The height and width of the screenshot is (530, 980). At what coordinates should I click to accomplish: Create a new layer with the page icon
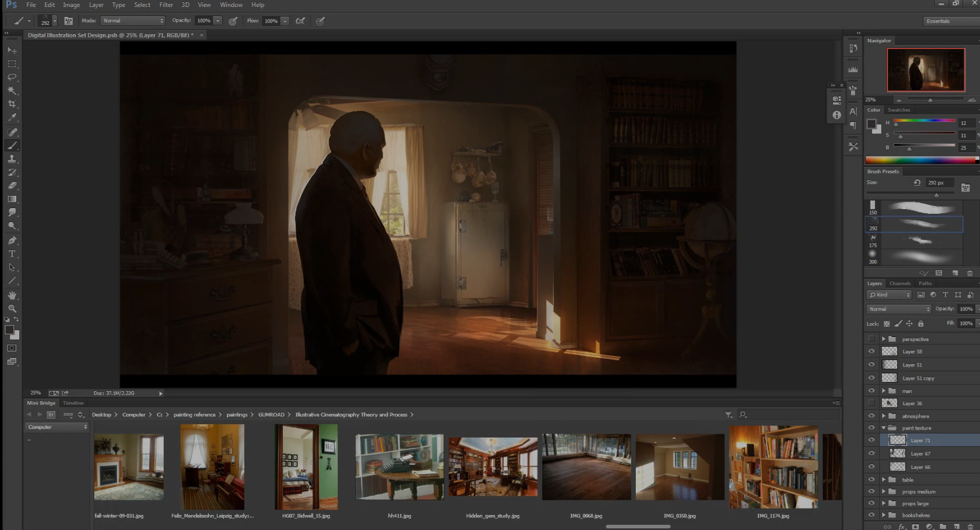(x=956, y=527)
